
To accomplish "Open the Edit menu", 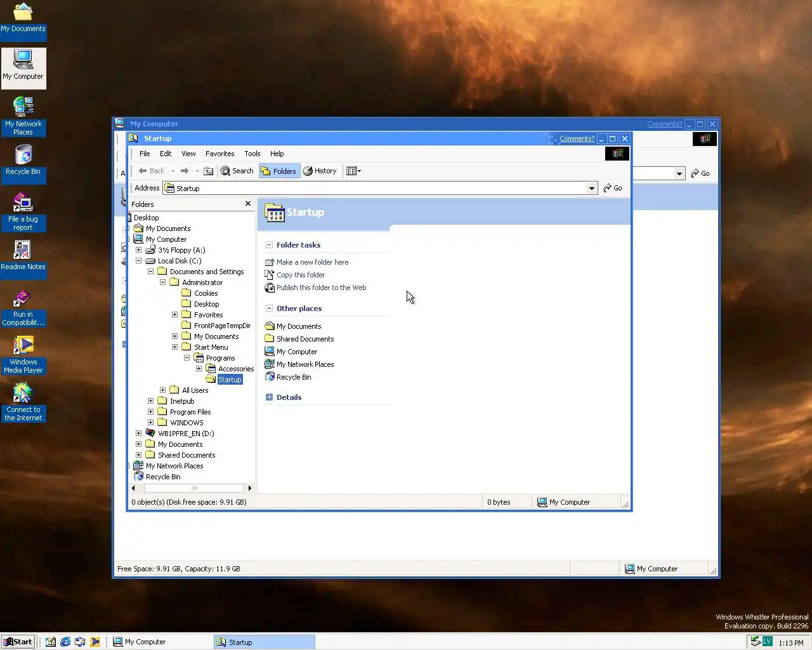I will [x=166, y=154].
